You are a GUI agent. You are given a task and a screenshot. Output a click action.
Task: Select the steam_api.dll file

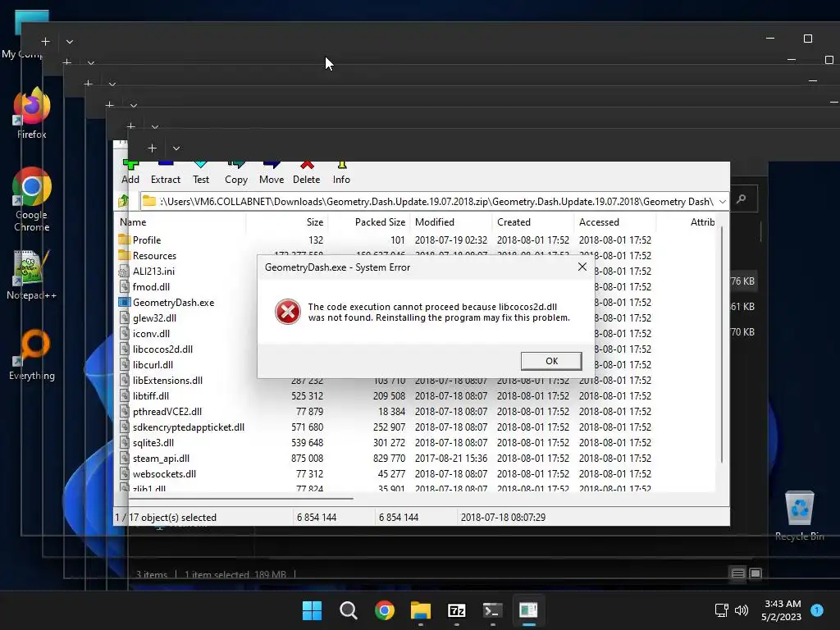(x=161, y=458)
